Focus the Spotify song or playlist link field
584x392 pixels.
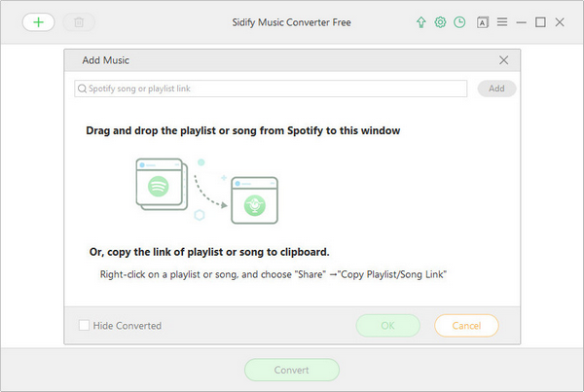click(x=271, y=89)
